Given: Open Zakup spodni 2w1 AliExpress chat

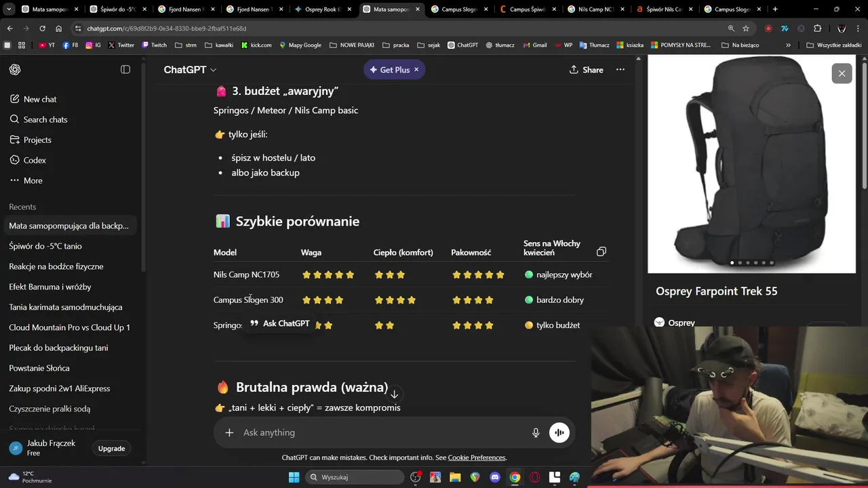Looking at the screenshot, I should [x=71, y=388].
